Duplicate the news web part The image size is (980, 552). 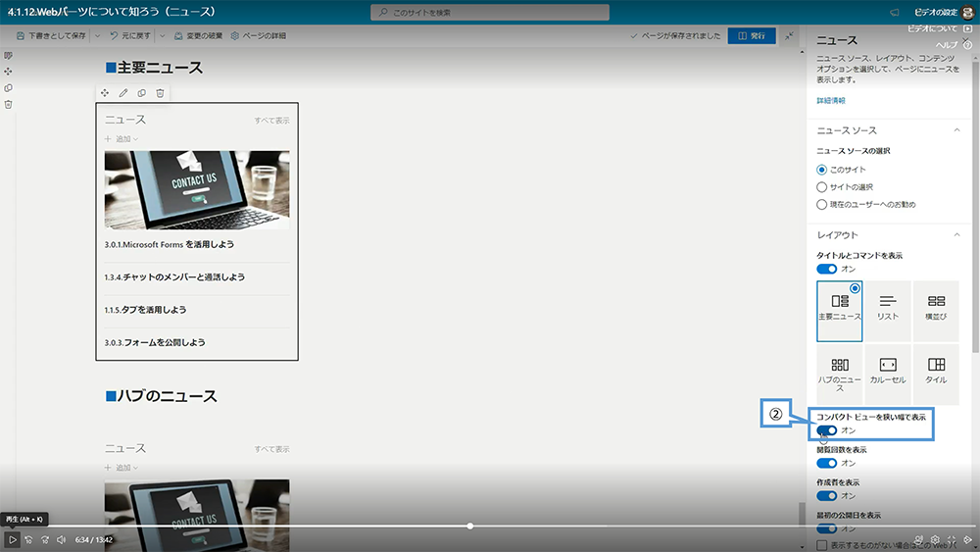click(142, 93)
